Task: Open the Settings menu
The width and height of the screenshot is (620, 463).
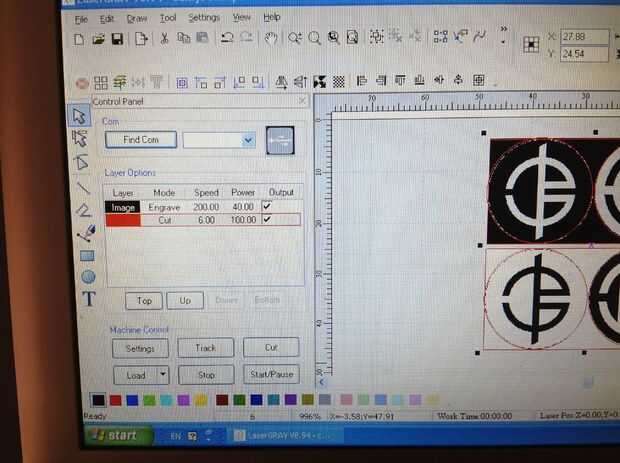Action: (x=204, y=18)
